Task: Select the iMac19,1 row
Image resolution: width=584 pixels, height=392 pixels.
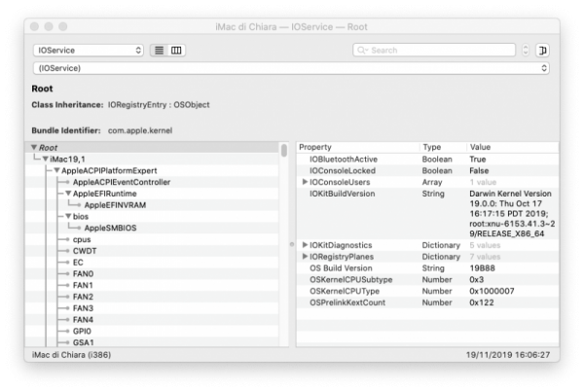Action: click(x=152, y=159)
